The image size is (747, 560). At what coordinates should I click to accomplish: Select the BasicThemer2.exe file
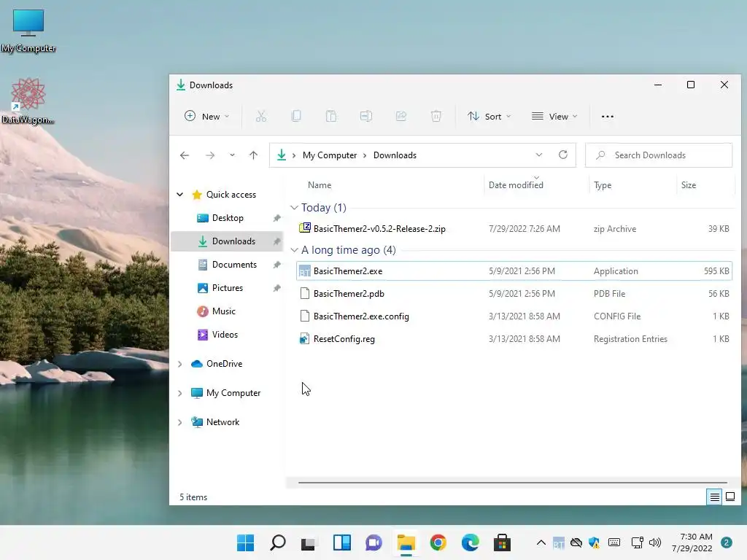[514, 271]
